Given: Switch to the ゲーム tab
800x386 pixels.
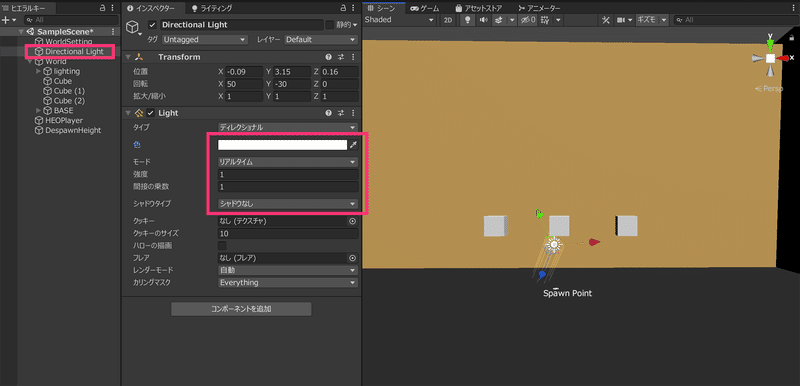Looking at the screenshot, I should point(427,8).
